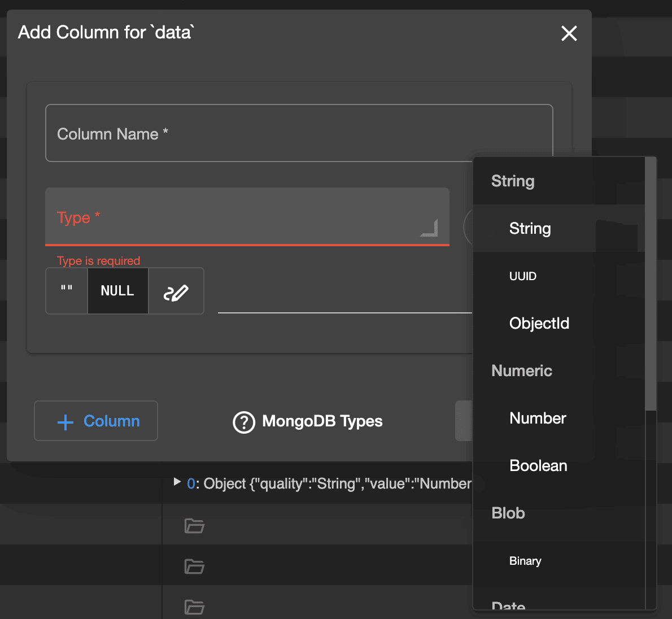Click the plus Column button
The image size is (672, 619).
pyautogui.click(x=96, y=421)
